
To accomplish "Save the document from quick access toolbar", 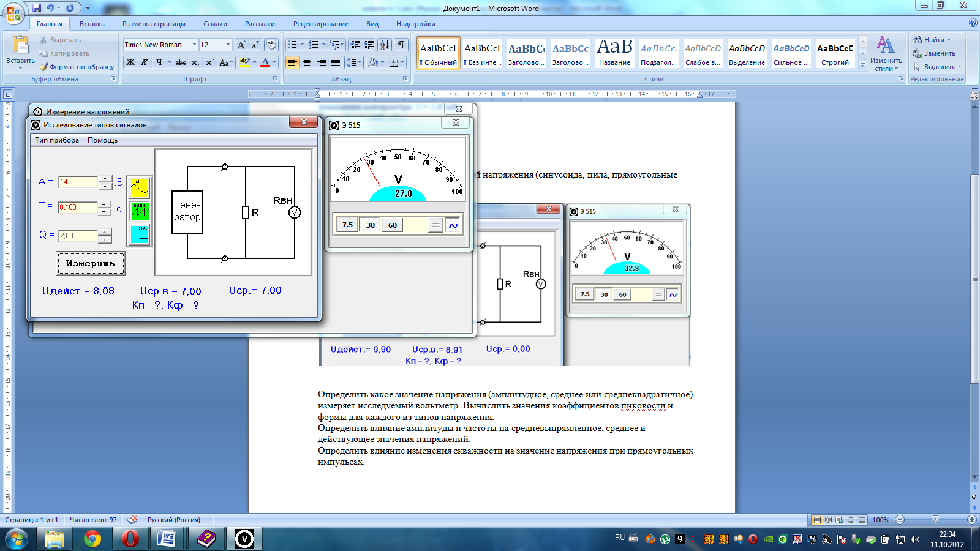I will tap(37, 8).
